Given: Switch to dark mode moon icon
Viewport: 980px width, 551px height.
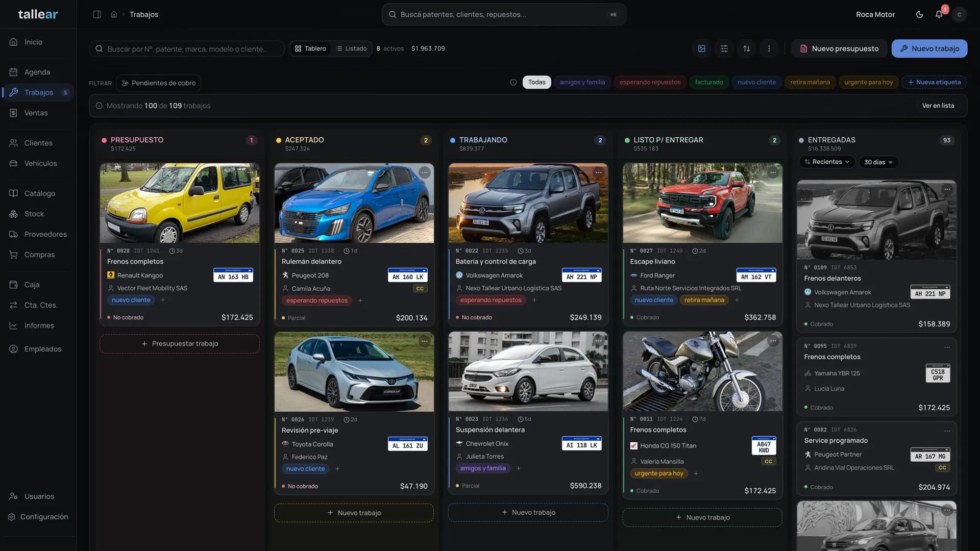Looking at the screenshot, I should point(919,14).
